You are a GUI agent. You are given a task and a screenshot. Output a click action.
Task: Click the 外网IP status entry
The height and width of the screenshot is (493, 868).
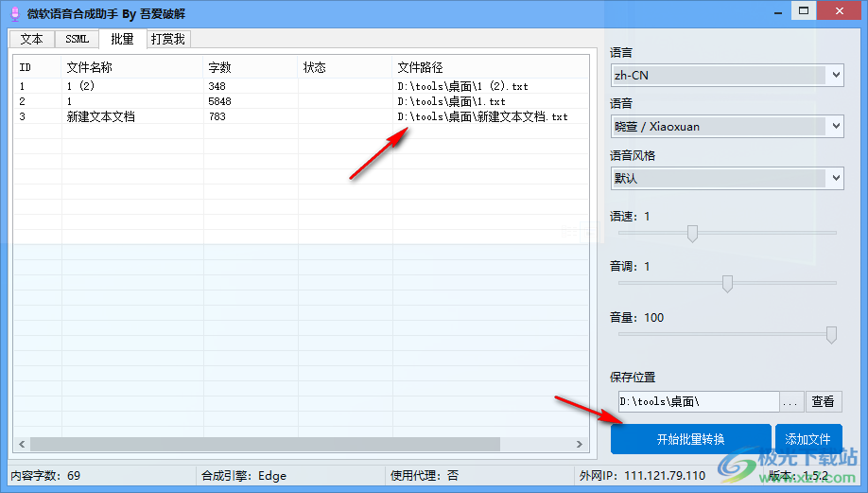point(642,476)
